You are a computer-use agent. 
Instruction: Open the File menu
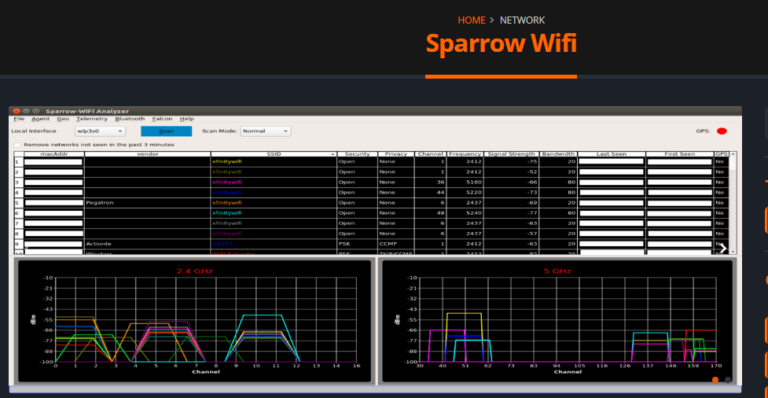click(x=19, y=119)
